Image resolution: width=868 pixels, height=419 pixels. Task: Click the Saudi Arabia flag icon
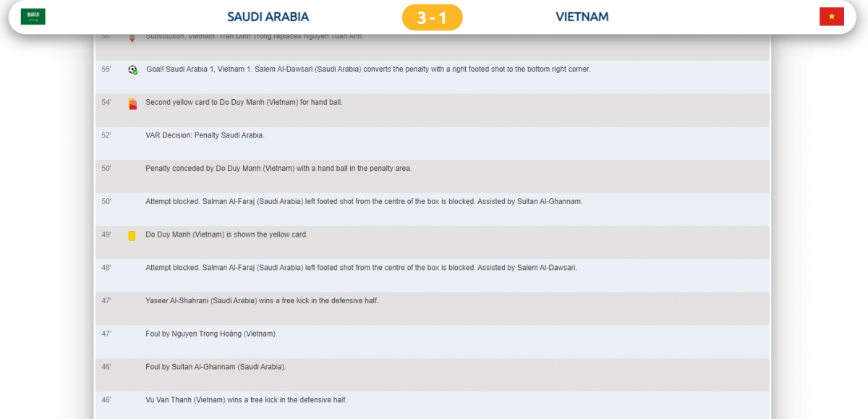tap(33, 17)
